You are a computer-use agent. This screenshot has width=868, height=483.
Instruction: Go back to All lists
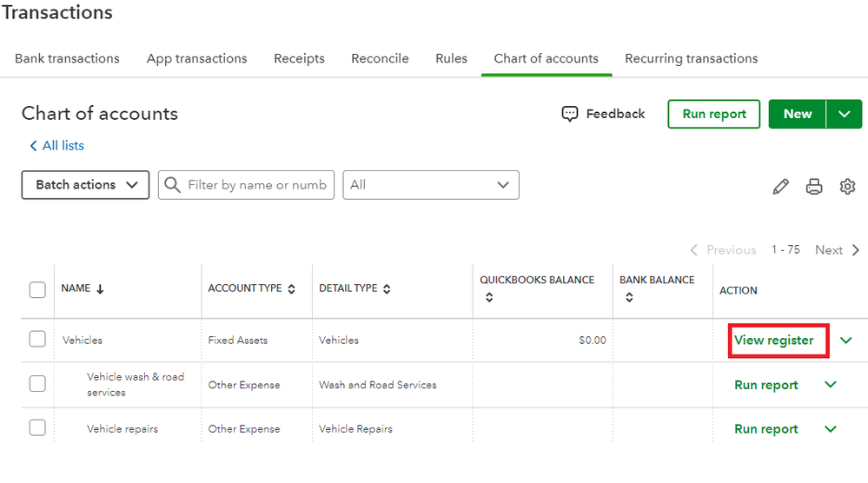click(x=57, y=146)
